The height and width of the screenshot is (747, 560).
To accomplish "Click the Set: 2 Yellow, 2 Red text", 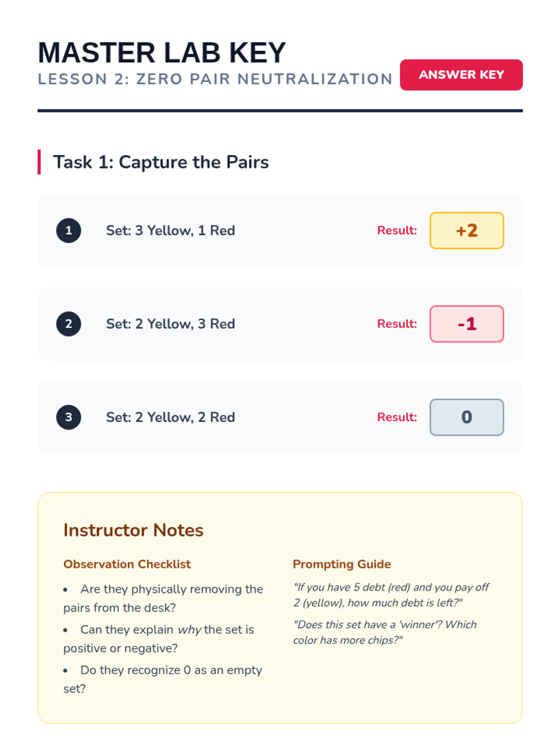I will 170,417.
